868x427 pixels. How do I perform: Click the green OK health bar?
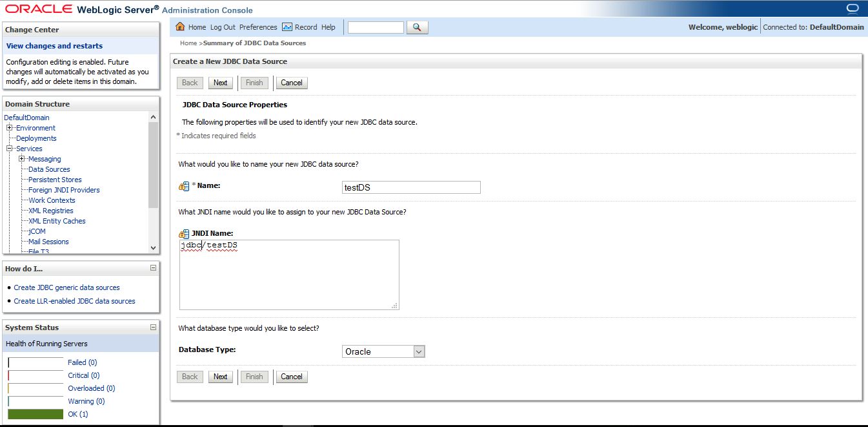tap(35, 414)
